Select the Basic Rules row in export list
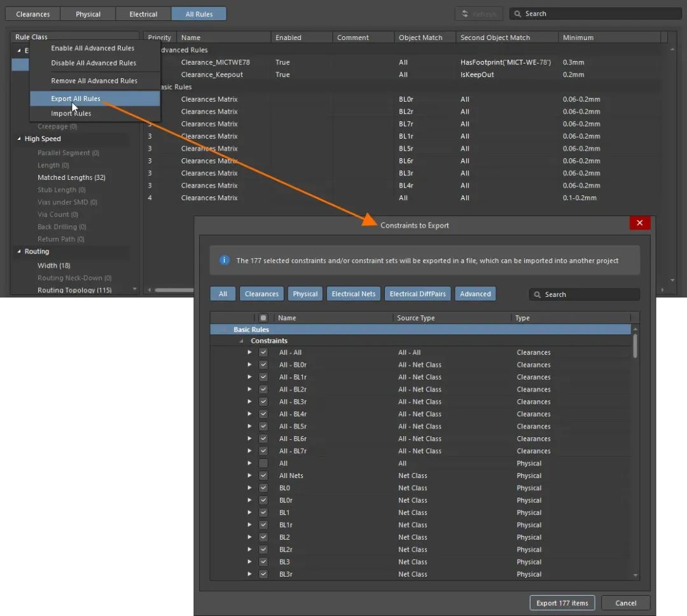This screenshot has width=687, height=616. 420,329
